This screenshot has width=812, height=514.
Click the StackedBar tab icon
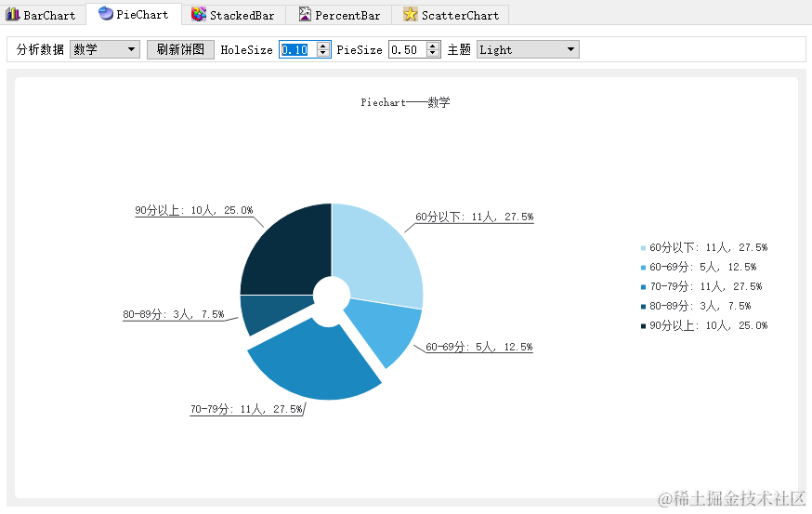pyautogui.click(x=198, y=15)
